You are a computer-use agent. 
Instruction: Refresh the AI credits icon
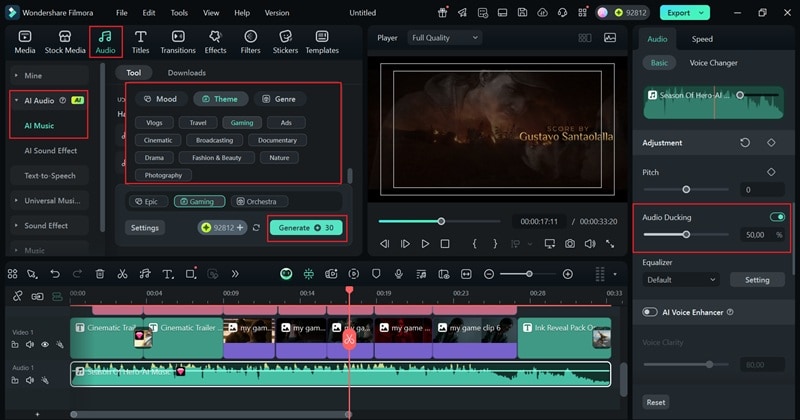(x=256, y=228)
